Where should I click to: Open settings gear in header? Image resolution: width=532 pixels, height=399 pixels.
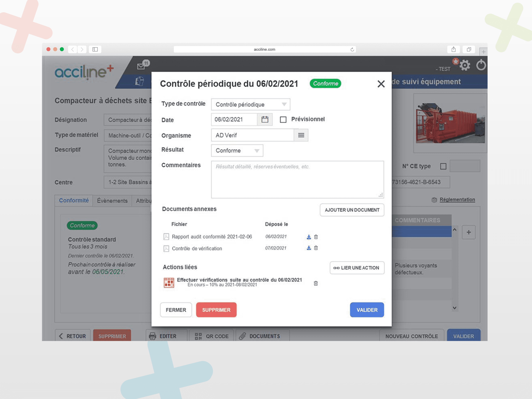tap(465, 65)
